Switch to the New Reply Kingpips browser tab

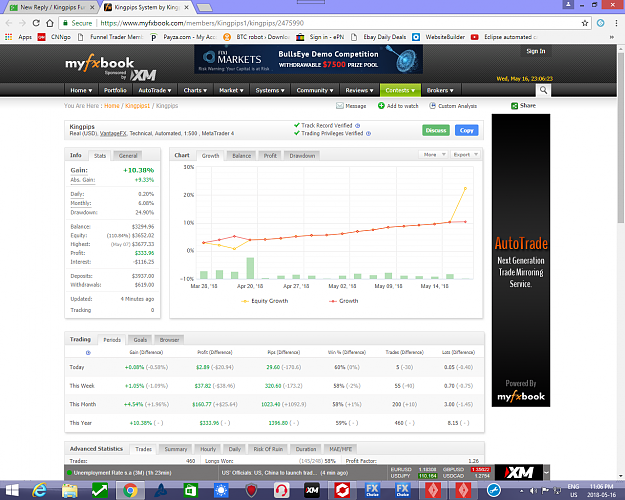(53, 7)
